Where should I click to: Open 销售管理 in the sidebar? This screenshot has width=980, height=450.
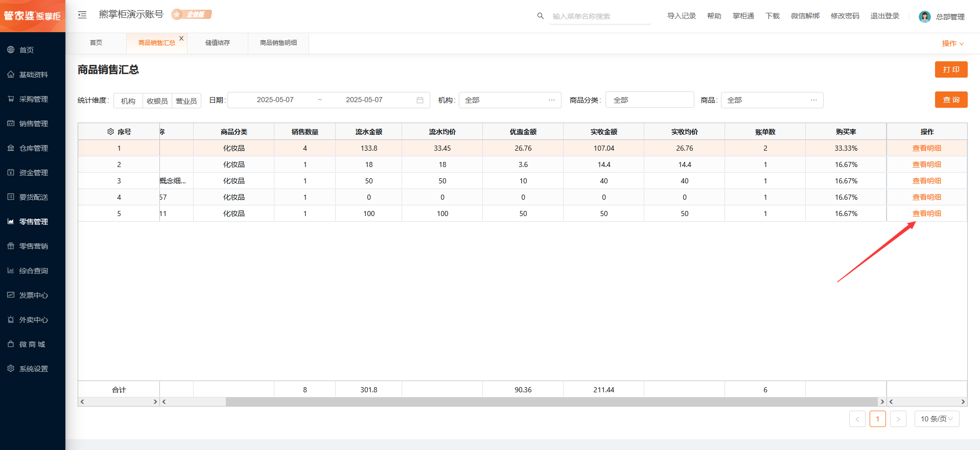pyautogui.click(x=34, y=123)
